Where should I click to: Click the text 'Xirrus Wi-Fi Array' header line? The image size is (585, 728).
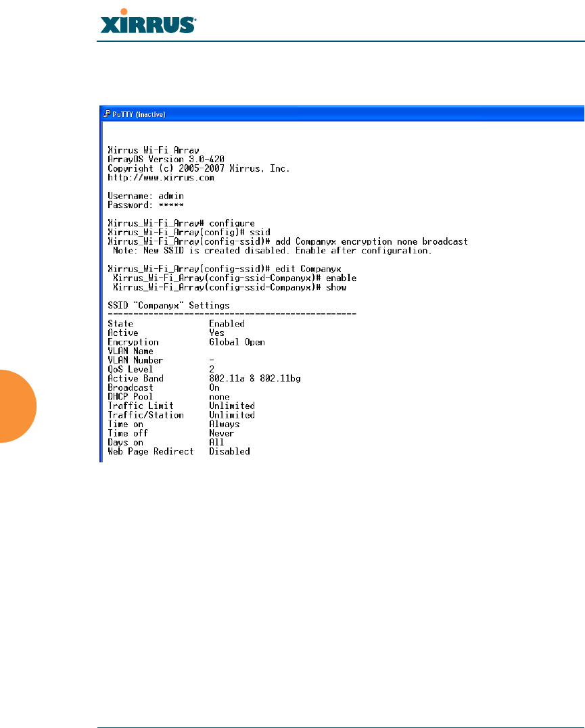click(x=154, y=150)
